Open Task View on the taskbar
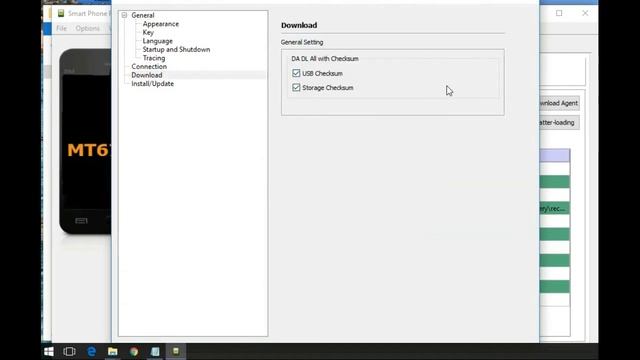640x360 pixels. [69, 351]
